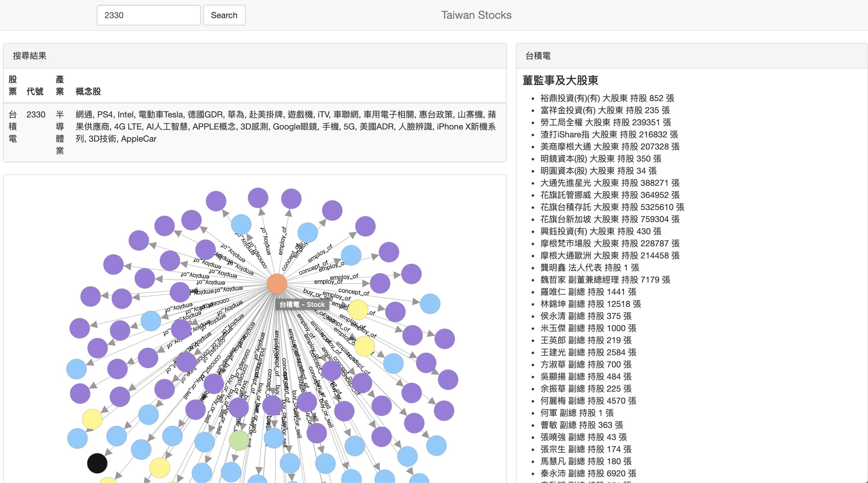Click the 董監事及大股東 heading
Image resolution: width=868 pixels, height=483 pixels.
pos(560,80)
